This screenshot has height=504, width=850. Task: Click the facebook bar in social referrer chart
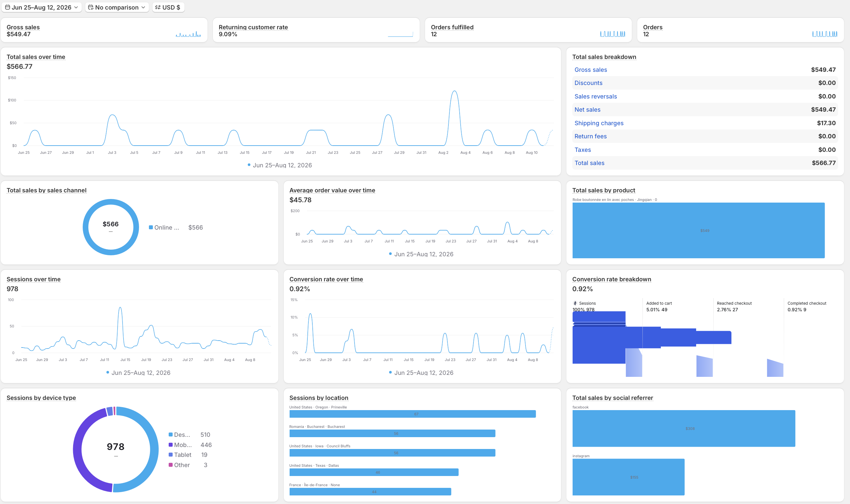(684, 428)
